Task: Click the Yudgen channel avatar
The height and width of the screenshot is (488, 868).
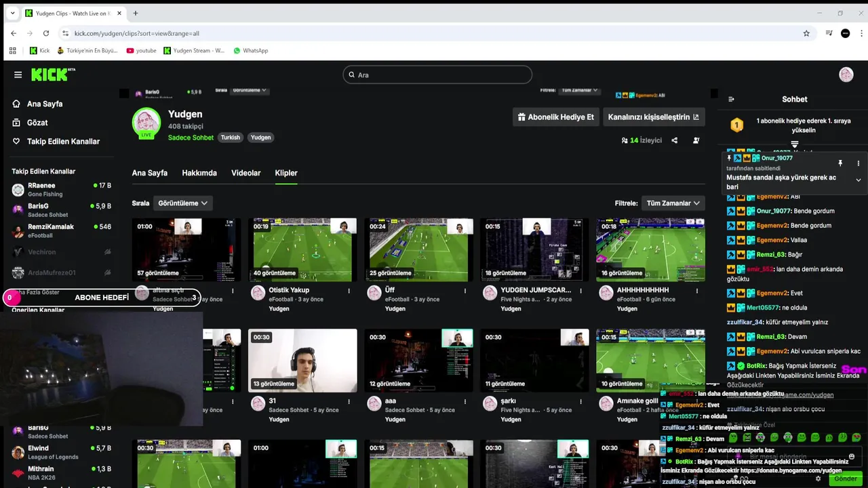Action: (146, 123)
